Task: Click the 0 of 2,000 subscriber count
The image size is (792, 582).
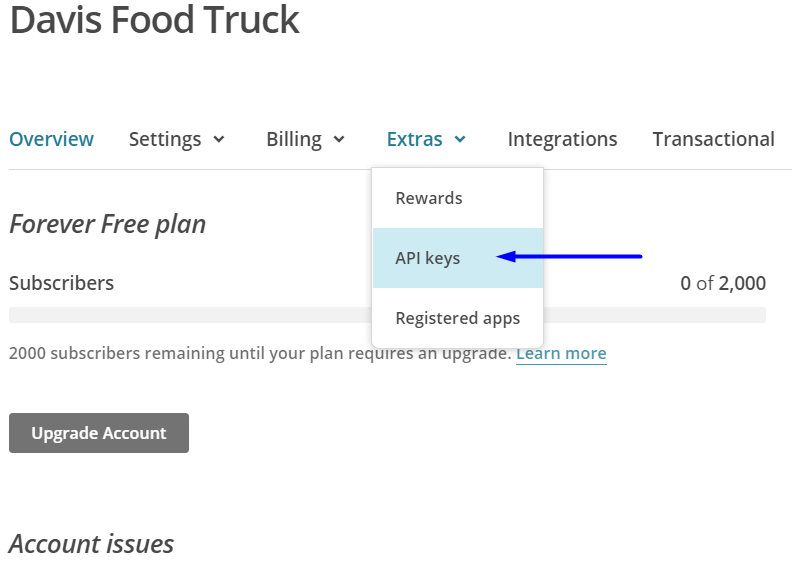Action: 723,283
